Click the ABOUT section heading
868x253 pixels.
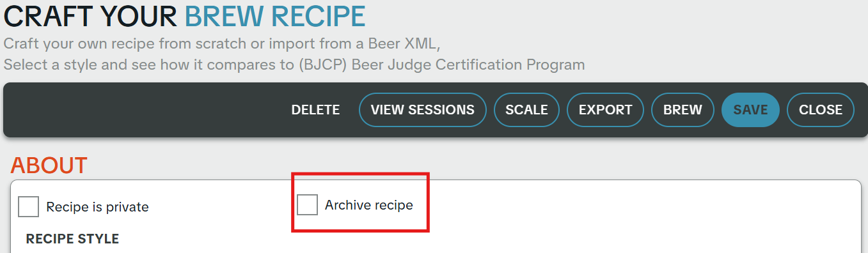49,165
